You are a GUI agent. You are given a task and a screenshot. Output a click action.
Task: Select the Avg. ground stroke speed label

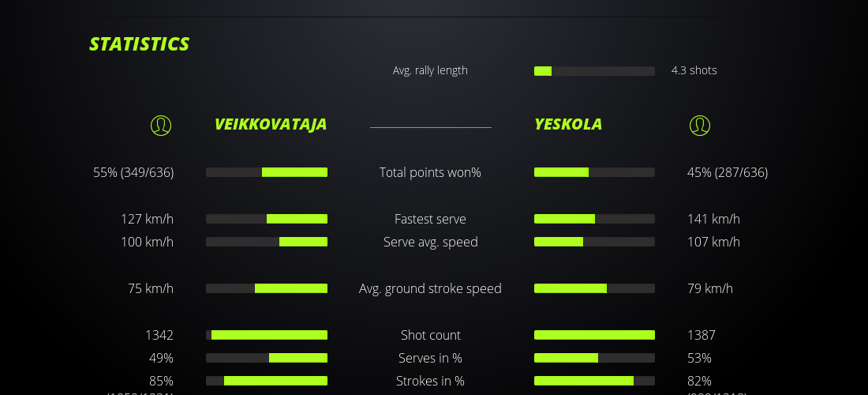[x=430, y=288]
